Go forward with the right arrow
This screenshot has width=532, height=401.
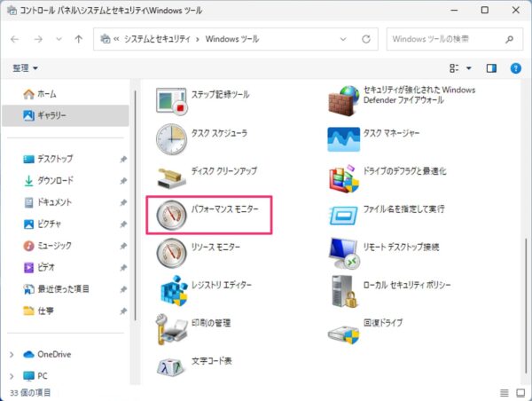pyautogui.click(x=38, y=39)
